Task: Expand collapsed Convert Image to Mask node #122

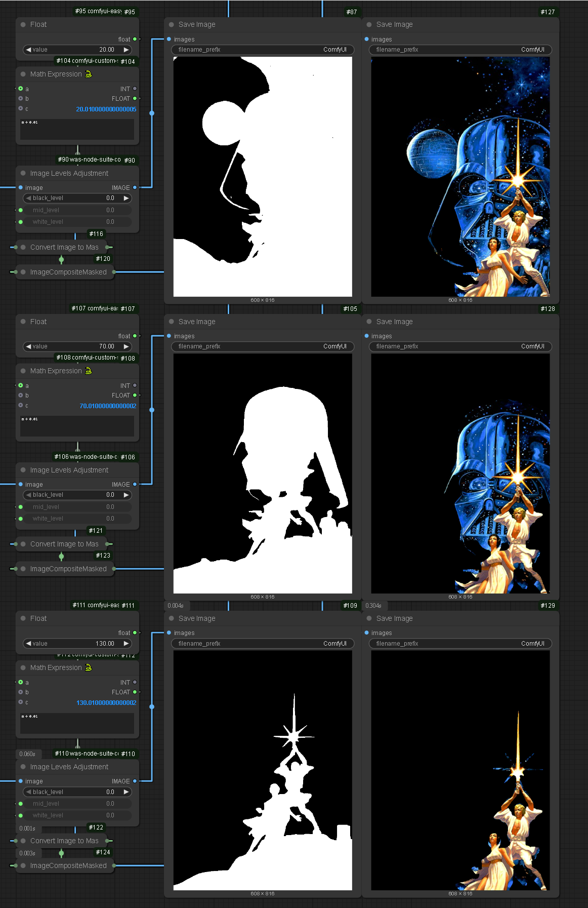Action: (23, 841)
